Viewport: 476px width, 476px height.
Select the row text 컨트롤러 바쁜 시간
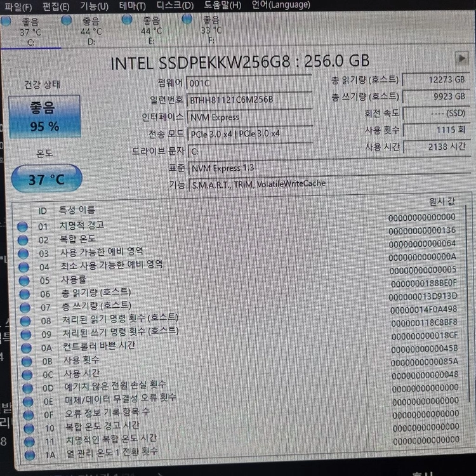(99, 346)
